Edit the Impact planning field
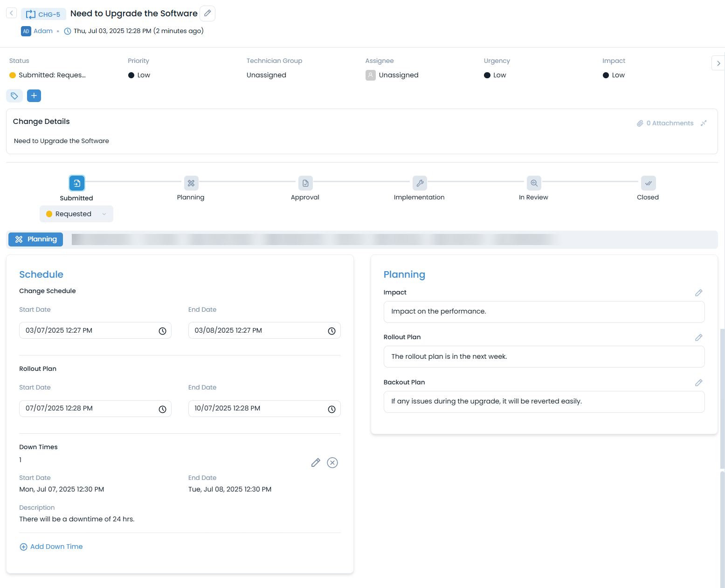This screenshot has height=588, width=725. pyautogui.click(x=698, y=293)
